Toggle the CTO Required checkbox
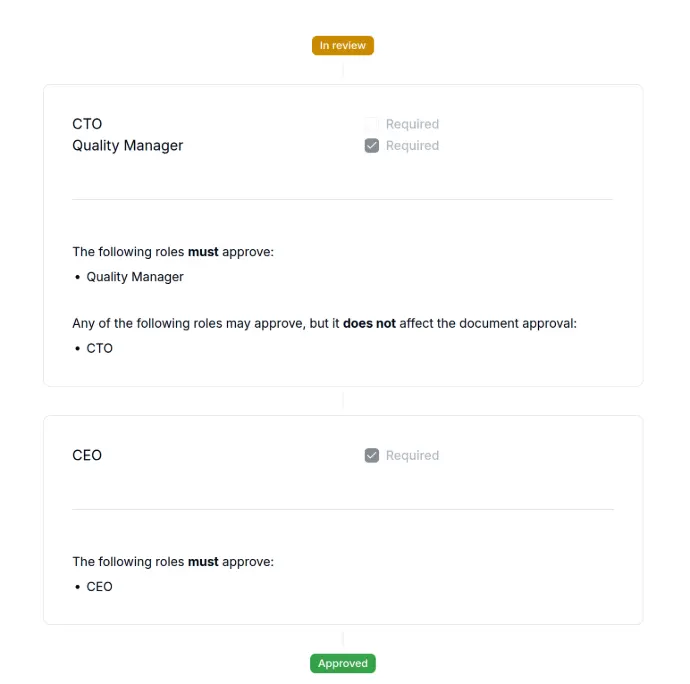The width and height of the screenshot is (690, 684). pos(371,124)
